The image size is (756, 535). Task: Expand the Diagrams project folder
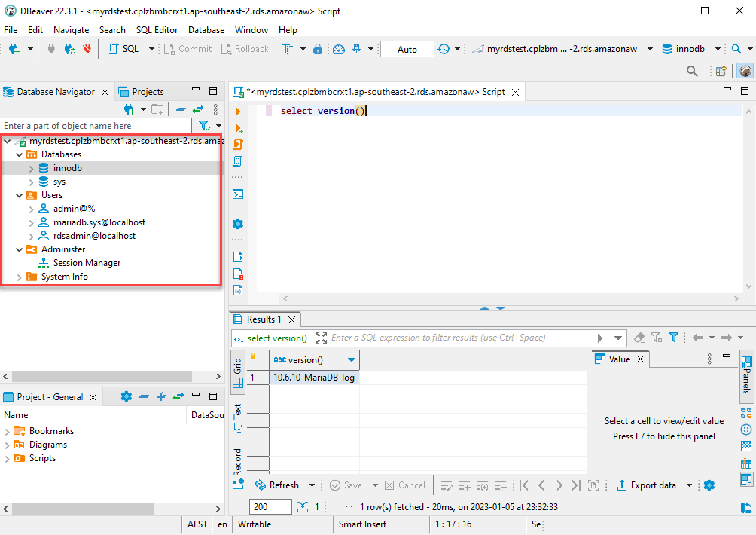click(x=7, y=445)
